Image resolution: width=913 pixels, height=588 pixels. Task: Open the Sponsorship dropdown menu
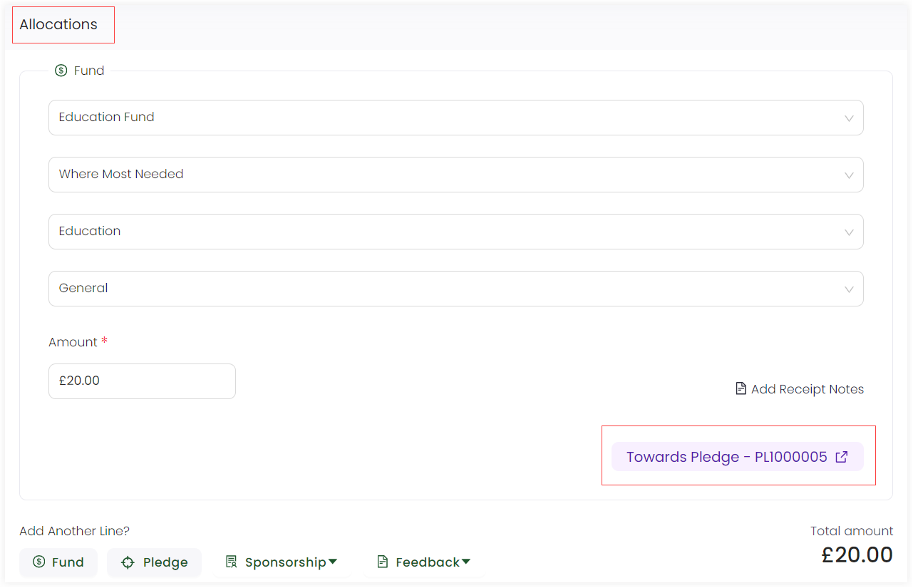pyautogui.click(x=282, y=562)
